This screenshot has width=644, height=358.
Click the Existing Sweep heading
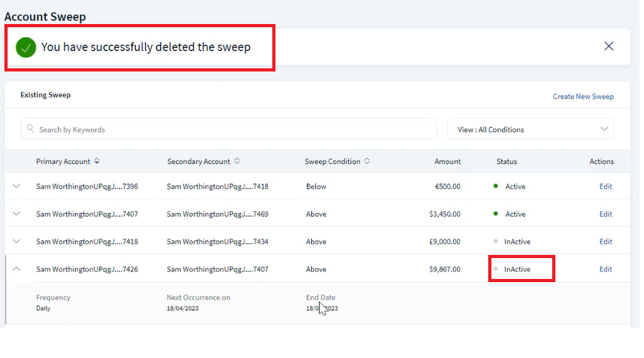pyautogui.click(x=46, y=95)
